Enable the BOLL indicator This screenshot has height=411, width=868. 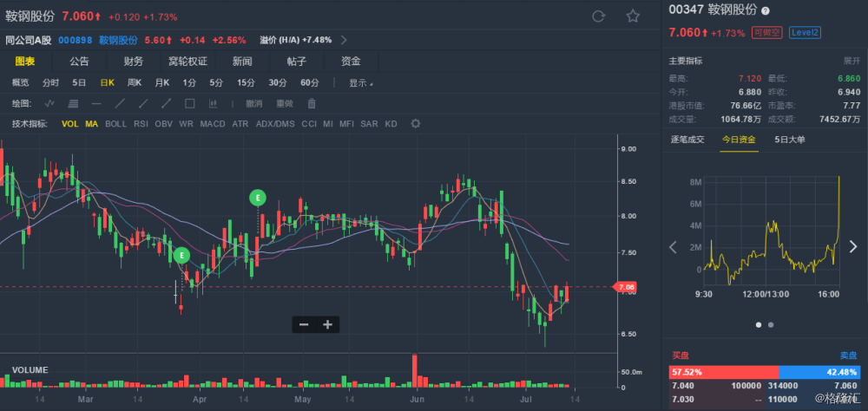tap(115, 124)
